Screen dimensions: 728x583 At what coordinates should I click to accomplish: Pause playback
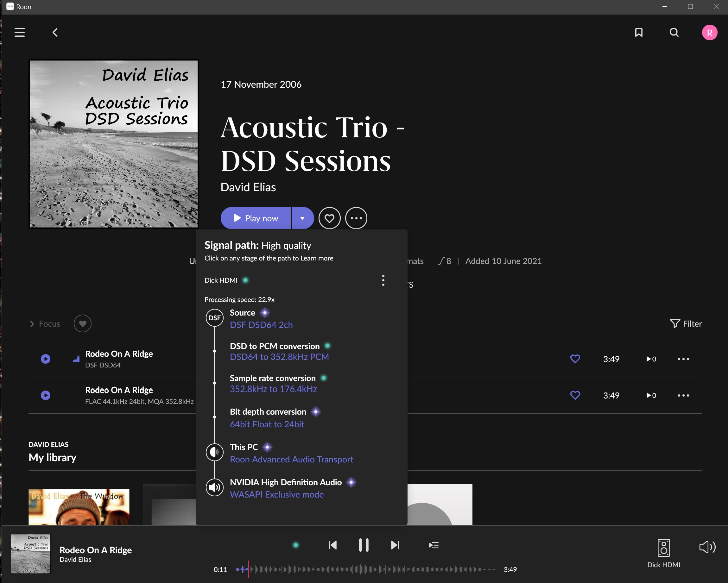[x=364, y=545]
